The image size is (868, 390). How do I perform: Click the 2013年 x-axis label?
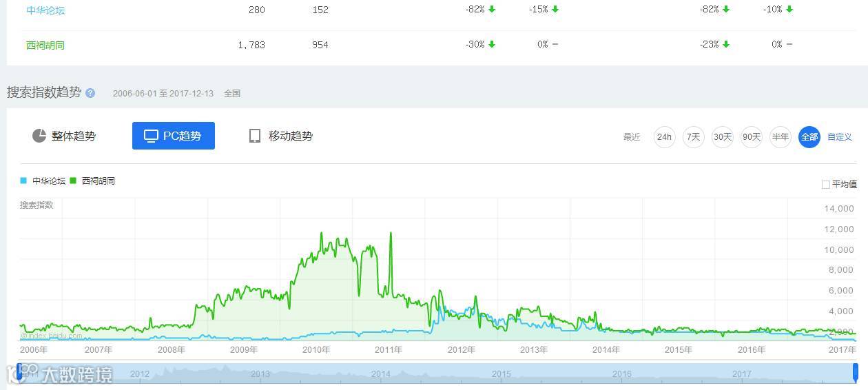(533, 349)
